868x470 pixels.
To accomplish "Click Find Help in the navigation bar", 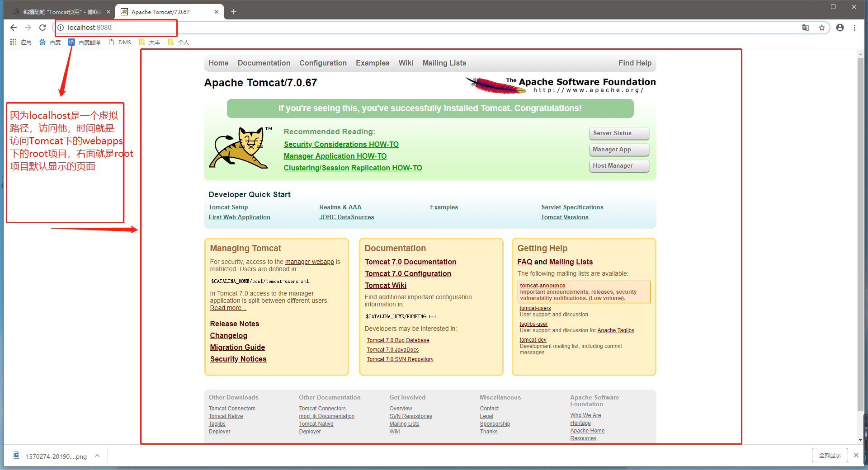I will 635,63.
